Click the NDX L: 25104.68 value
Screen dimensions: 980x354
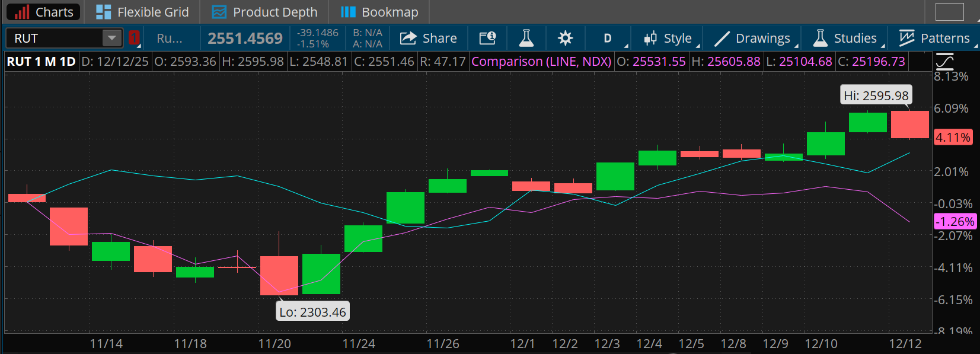point(799,61)
